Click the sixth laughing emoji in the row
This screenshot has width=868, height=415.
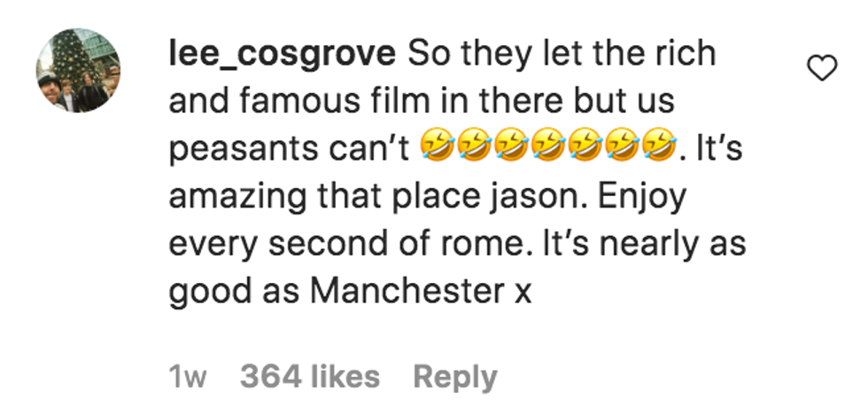tap(623, 147)
